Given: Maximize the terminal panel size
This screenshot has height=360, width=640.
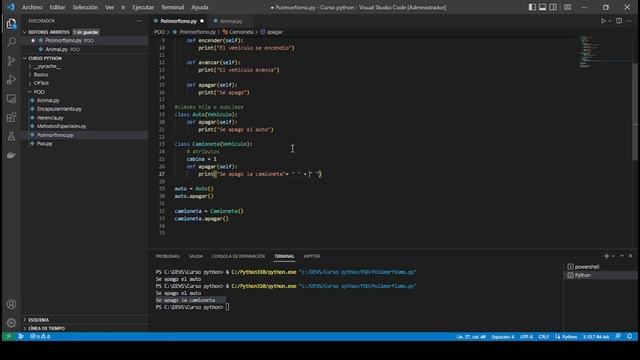Looking at the screenshot, I should tap(622, 256).
